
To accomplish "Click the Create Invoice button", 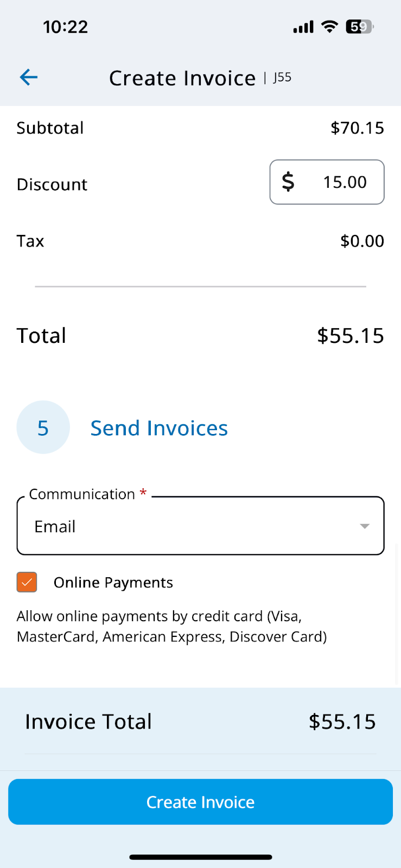I will (201, 802).
